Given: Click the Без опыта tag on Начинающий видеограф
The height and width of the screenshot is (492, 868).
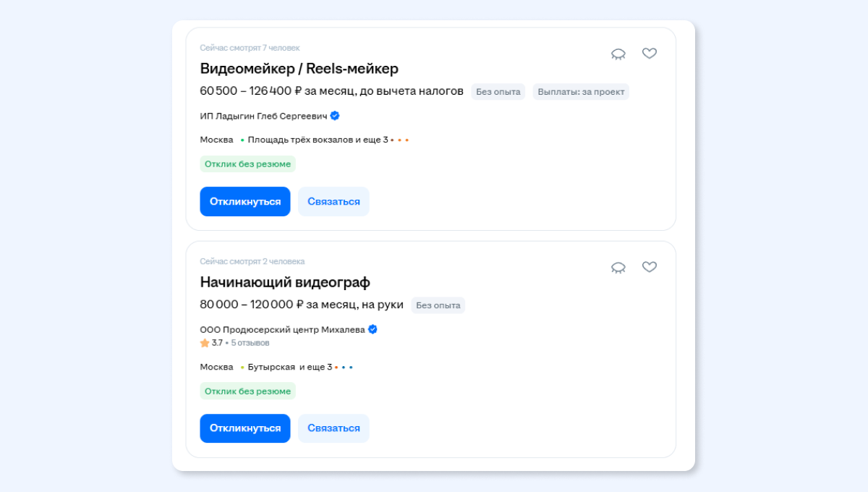Looking at the screenshot, I should pos(438,305).
